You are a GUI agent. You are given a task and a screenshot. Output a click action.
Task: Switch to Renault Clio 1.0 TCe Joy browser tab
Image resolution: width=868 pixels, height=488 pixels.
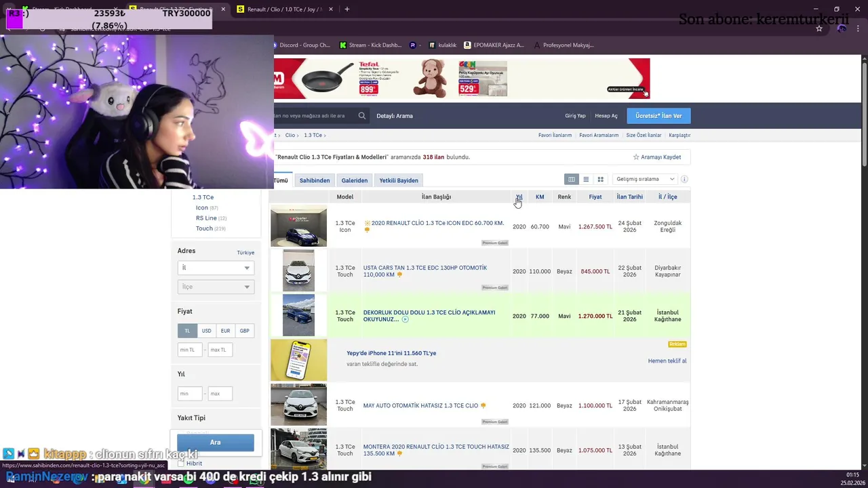click(283, 9)
